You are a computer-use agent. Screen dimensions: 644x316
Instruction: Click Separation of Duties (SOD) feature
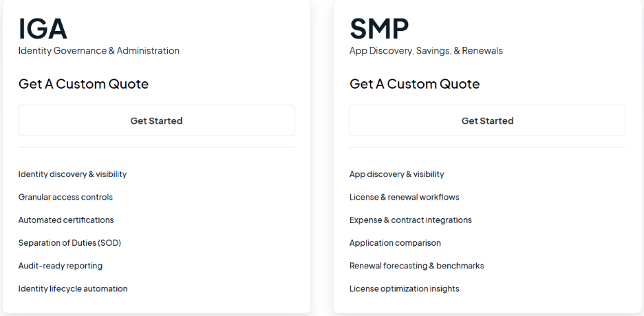tap(69, 243)
